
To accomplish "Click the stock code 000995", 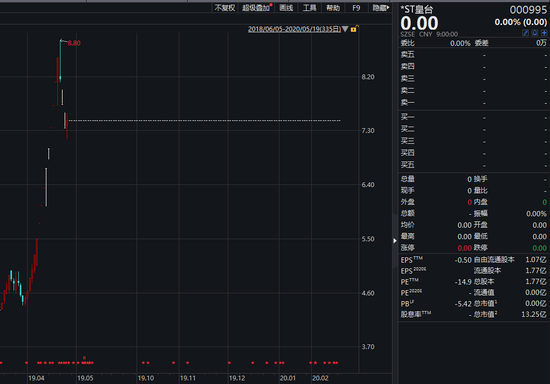I will [528, 9].
